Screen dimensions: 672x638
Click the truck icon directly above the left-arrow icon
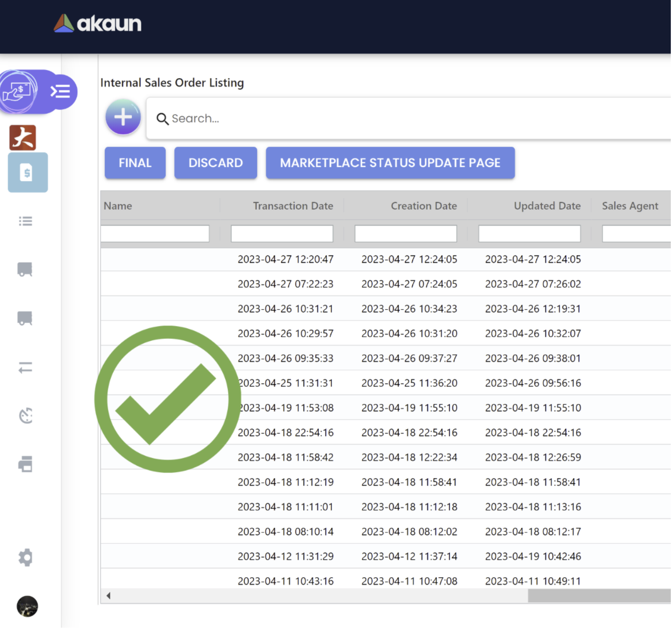click(25, 318)
